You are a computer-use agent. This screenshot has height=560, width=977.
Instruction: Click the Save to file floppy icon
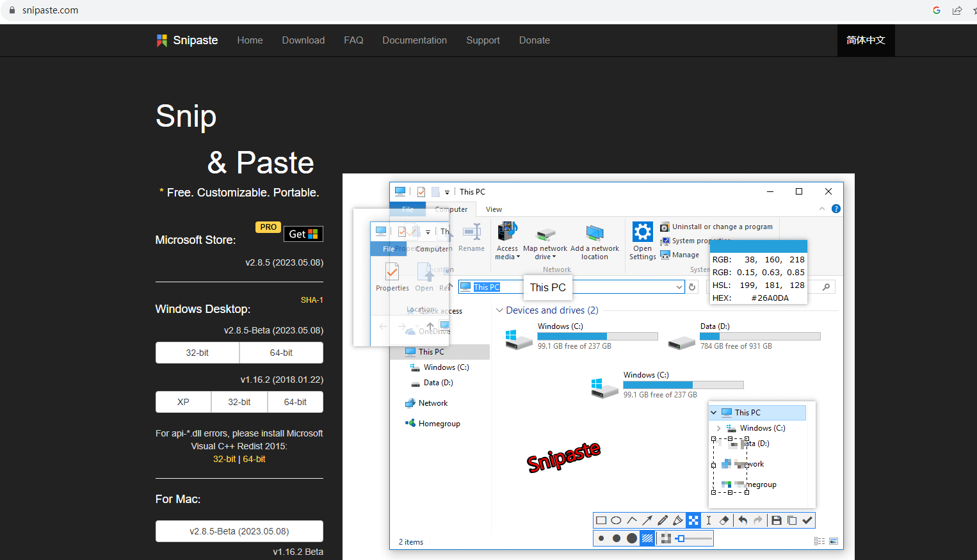pos(777,520)
